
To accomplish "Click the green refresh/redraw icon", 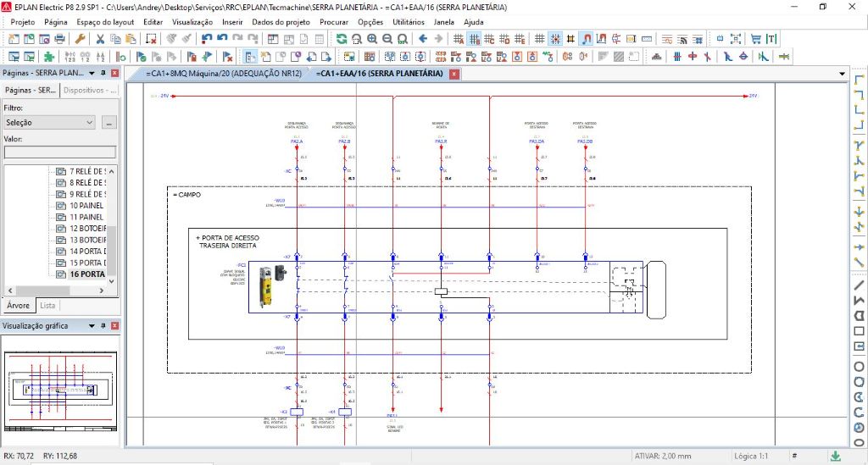I will [341, 39].
